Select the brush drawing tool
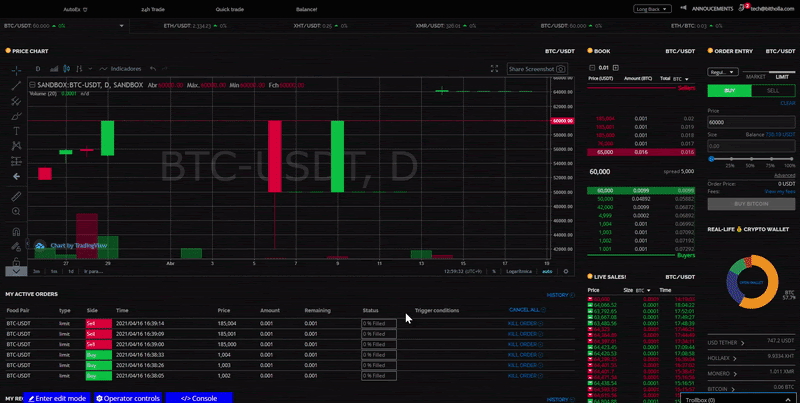This screenshot has height=403, width=800. coord(16,116)
